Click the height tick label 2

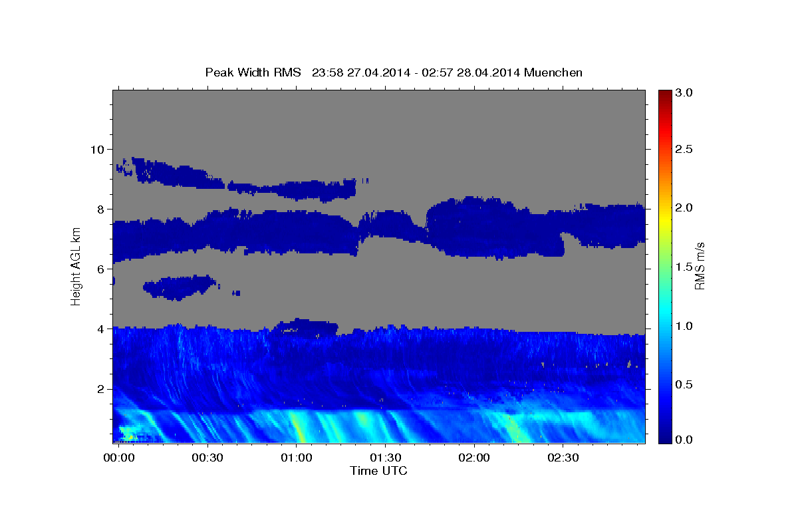[x=102, y=389]
